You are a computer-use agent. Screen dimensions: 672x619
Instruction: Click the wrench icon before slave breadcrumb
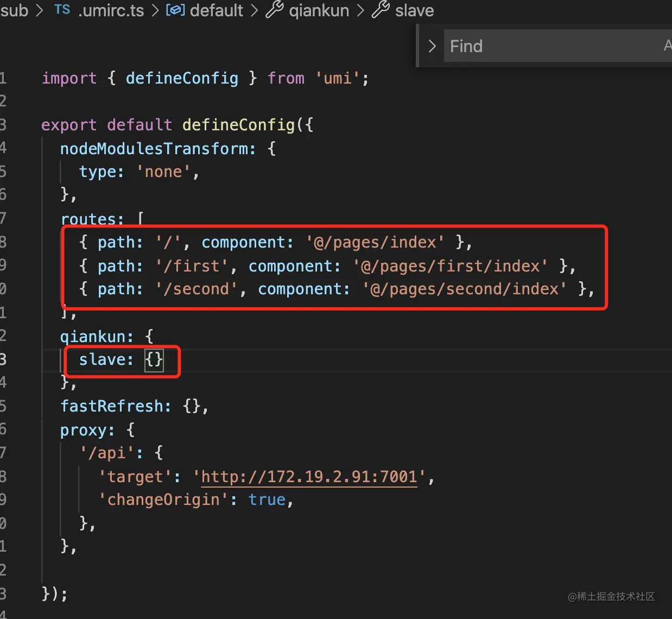pyautogui.click(x=381, y=10)
